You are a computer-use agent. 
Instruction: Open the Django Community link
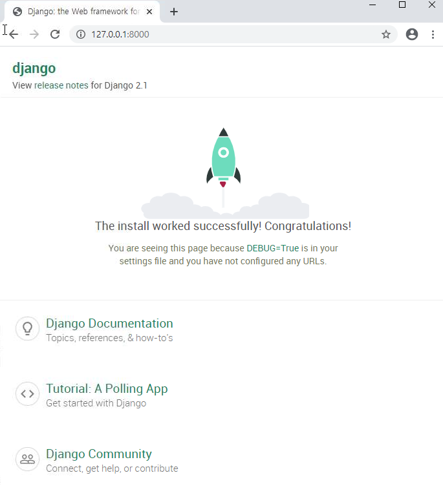click(x=99, y=454)
